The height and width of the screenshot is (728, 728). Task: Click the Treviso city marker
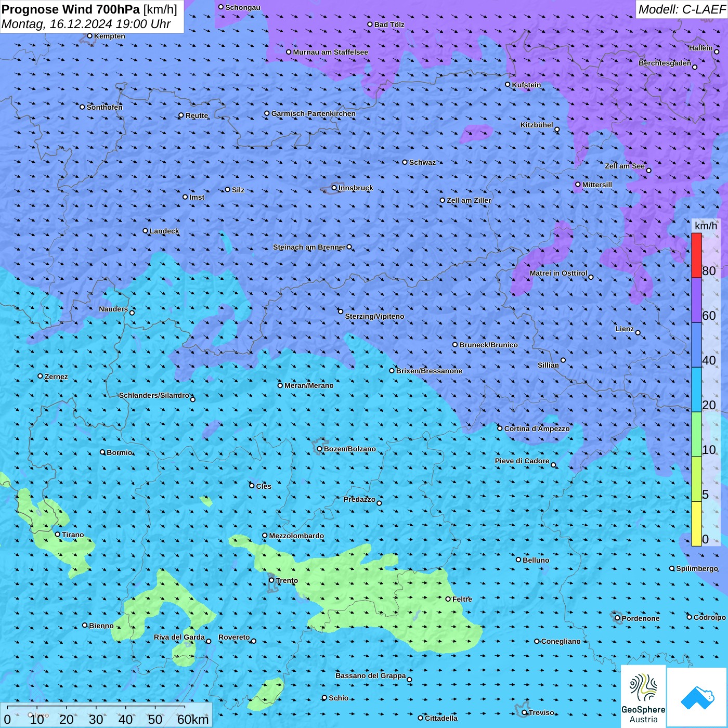click(x=525, y=712)
